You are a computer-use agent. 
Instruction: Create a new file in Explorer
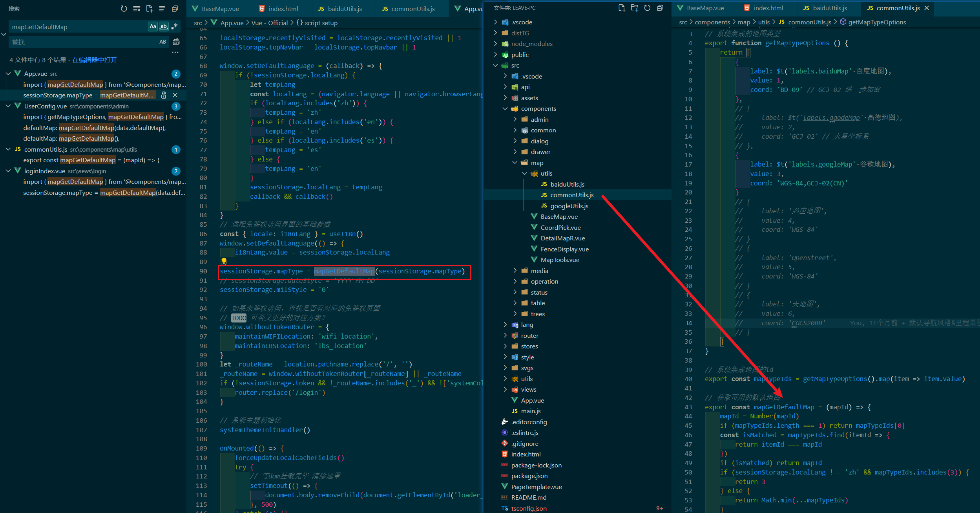pos(622,8)
